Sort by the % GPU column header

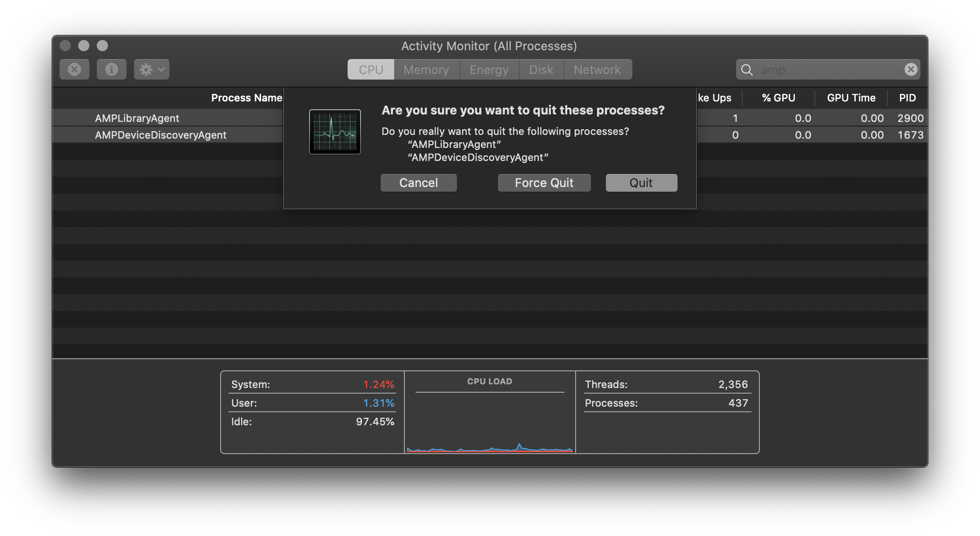778,98
